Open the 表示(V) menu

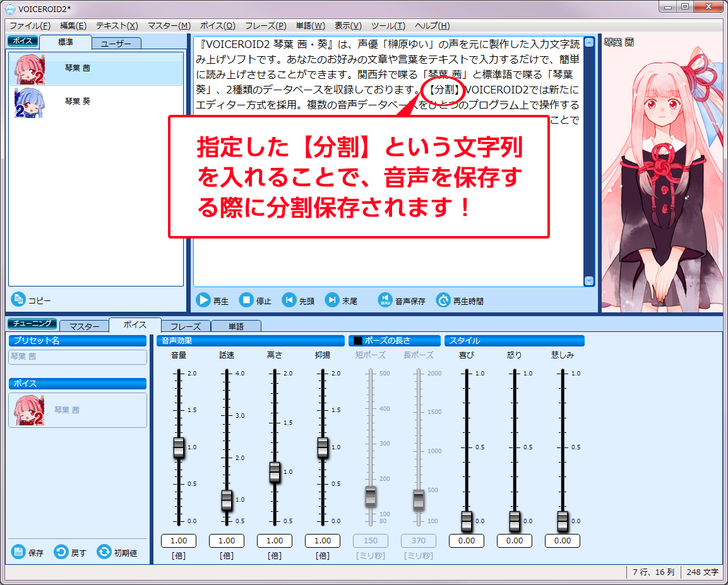click(x=348, y=26)
